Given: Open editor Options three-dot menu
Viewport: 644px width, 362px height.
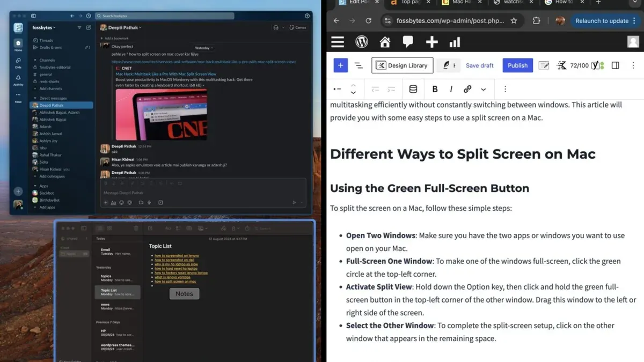Looking at the screenshot, I should 633,65.
